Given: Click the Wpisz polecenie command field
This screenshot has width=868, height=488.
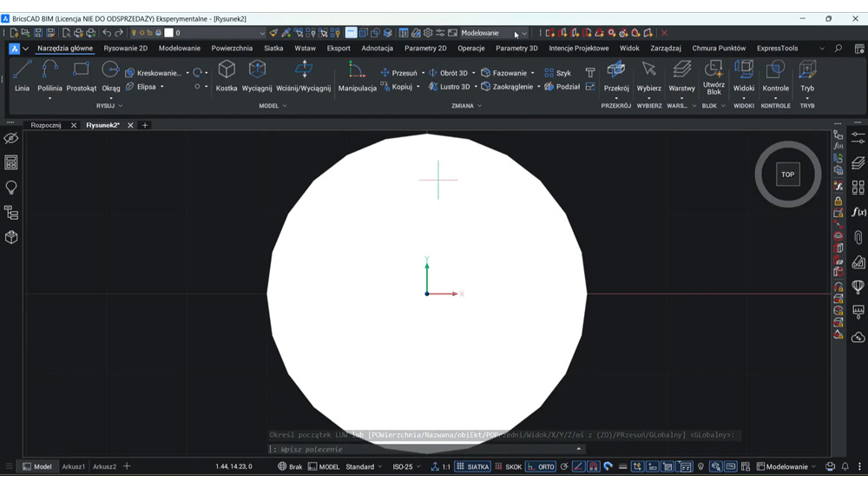Looking at the screenshot, I should (426, 449).
